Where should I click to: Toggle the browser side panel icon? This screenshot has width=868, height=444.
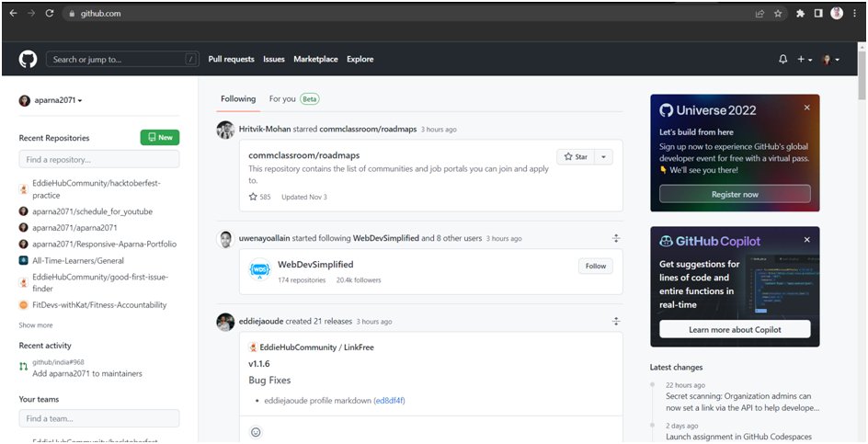(818, 14)
